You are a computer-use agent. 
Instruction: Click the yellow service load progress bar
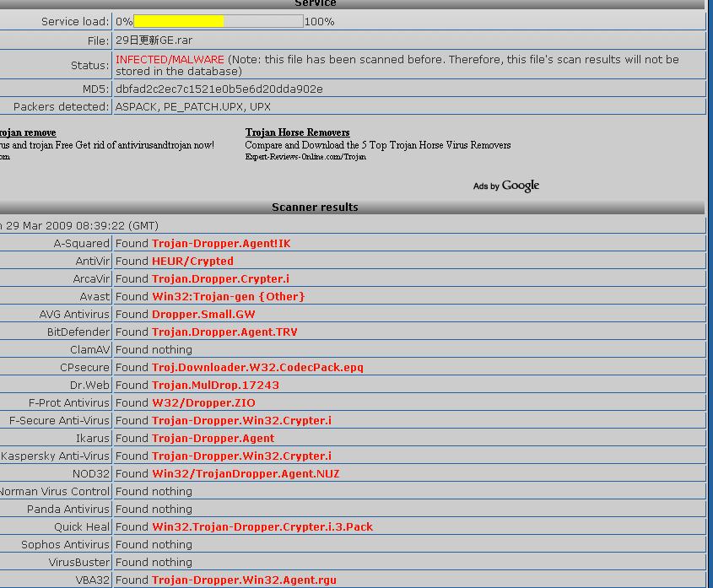[179, 21]
